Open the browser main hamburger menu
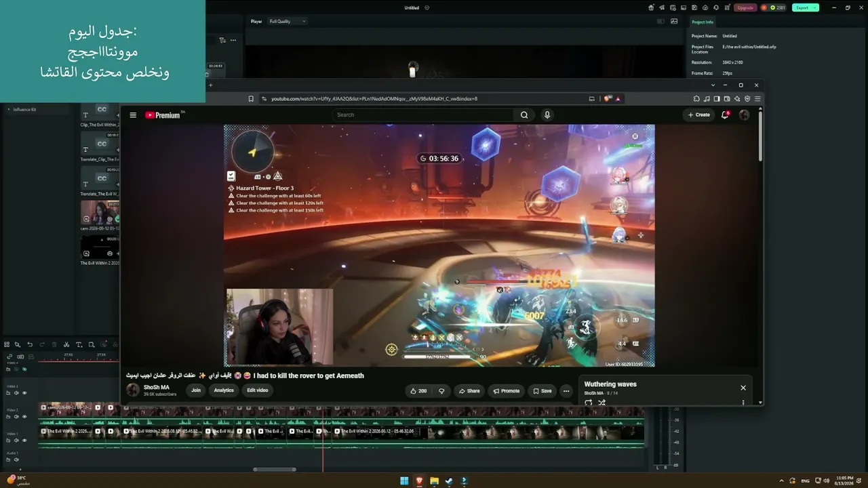The width and height of the screenshot is (868, 488). coord(757,99)
